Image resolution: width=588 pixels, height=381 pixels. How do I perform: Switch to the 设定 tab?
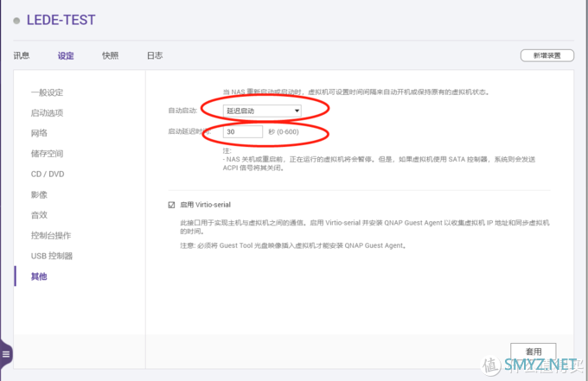pyautogui.click(x=66, y=56)
